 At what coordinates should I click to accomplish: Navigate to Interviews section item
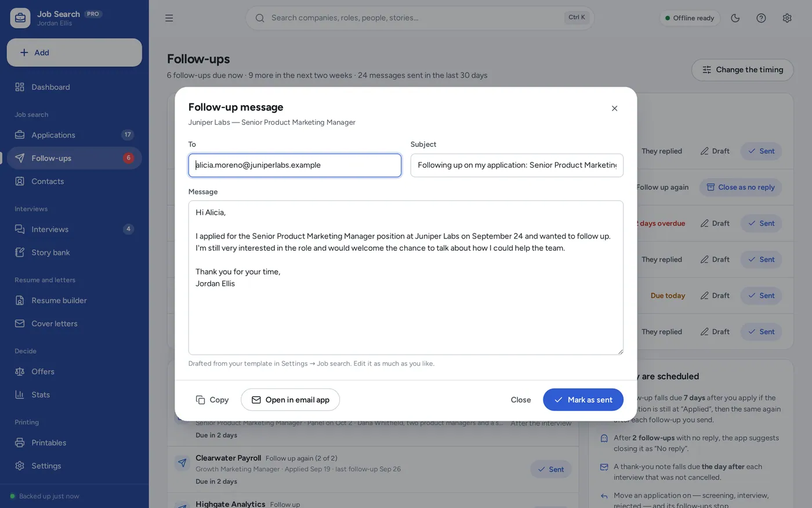[x=74, y=229]
